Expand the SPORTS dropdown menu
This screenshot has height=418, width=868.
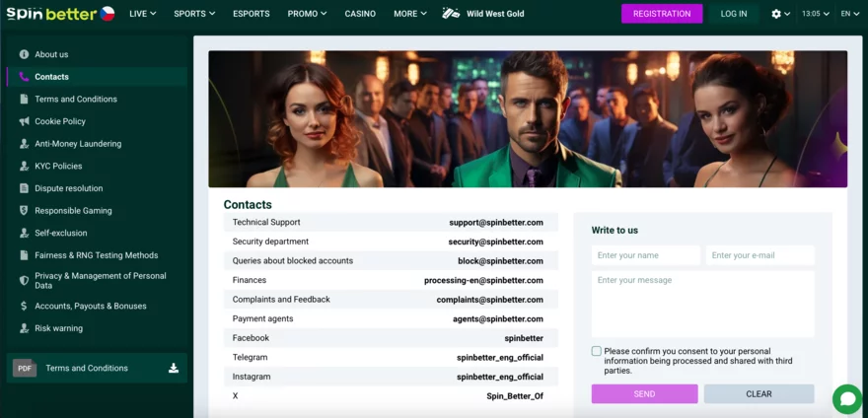tap(194, 14)
